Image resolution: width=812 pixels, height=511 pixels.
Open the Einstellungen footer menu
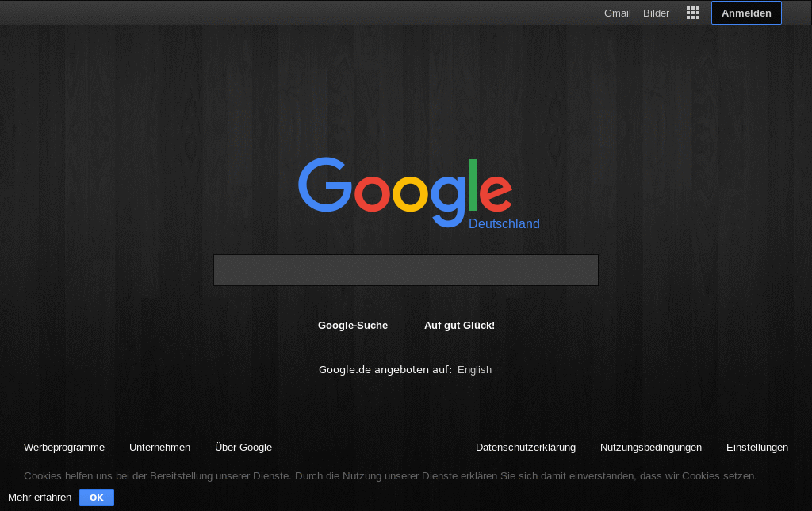pos(757,448)
